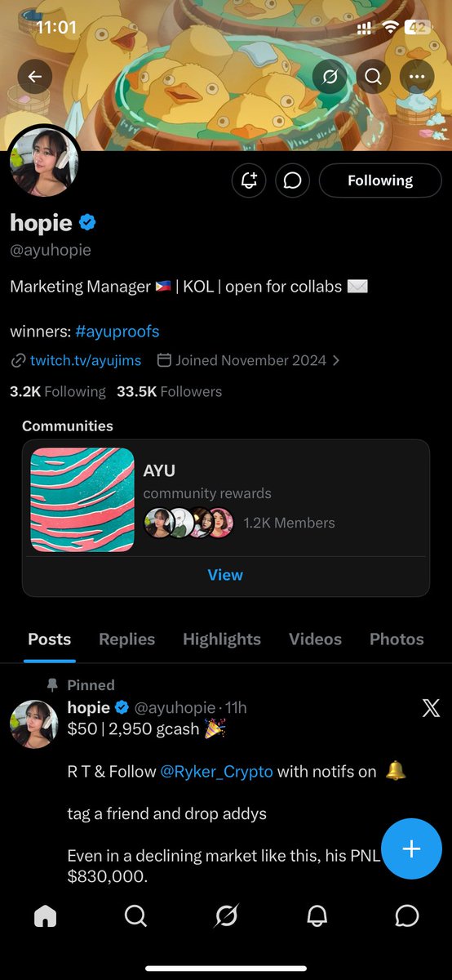This screenshot has width=452, height=980.
Task: Switch to the Highlights tab
Action: [222, 639]
